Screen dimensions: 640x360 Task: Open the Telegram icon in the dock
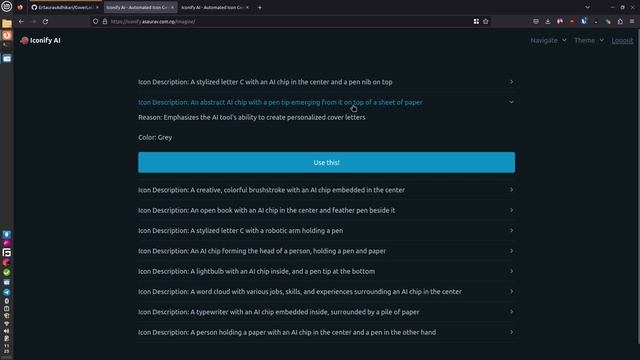point(7,292)
